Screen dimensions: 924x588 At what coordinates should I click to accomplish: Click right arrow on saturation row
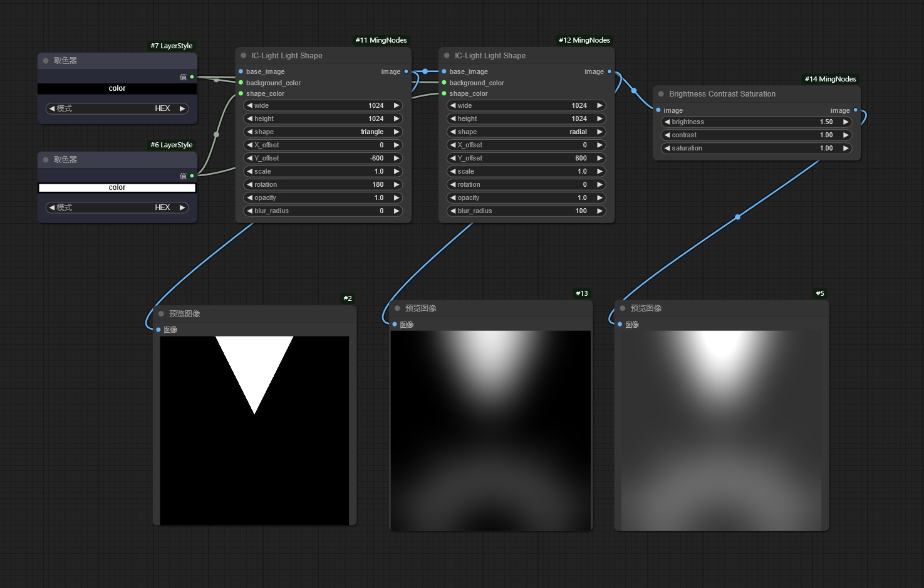[845, 149]
